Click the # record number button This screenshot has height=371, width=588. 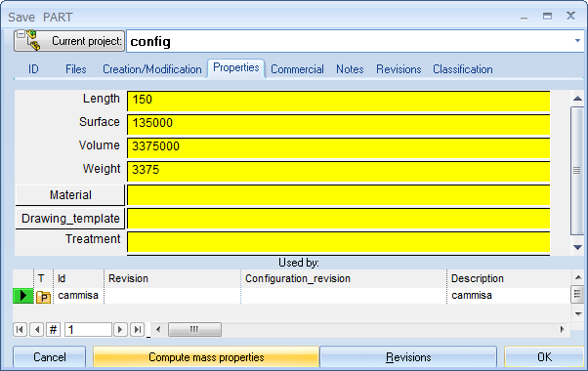click(54, 330)
